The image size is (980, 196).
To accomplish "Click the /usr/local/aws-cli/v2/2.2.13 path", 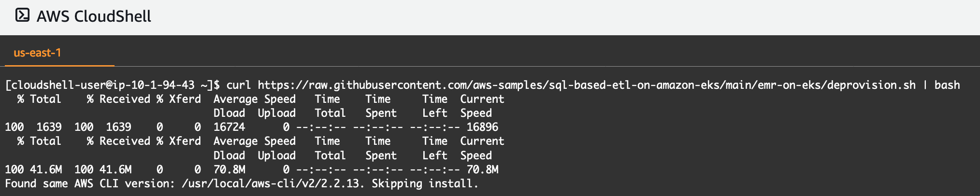I will tap(271, 183).
